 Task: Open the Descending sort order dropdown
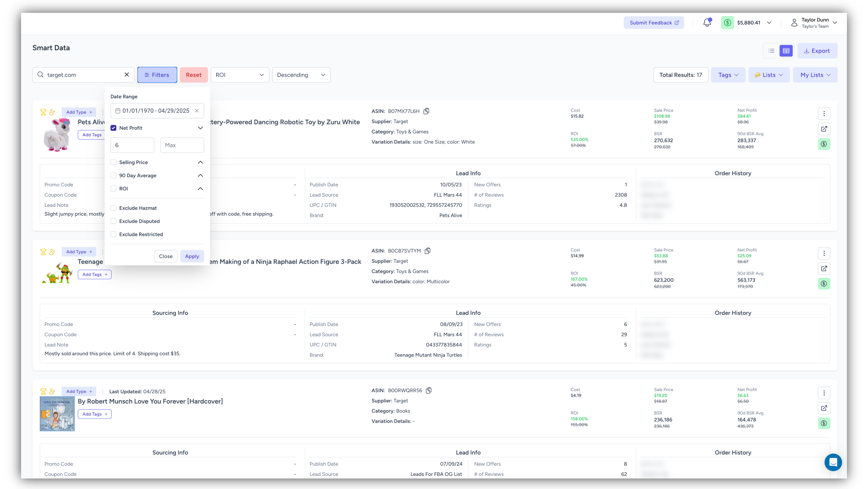301,75
